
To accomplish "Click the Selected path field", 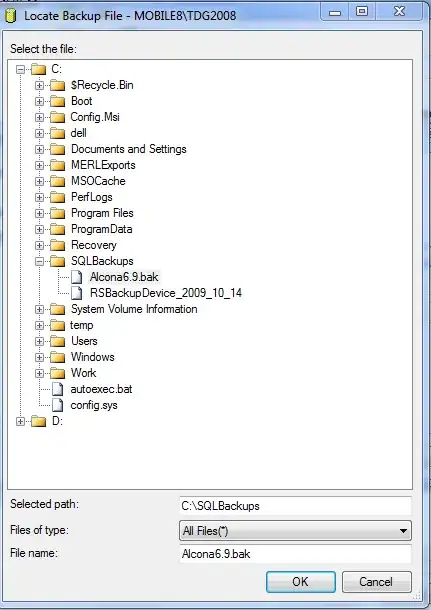I will tap(295, 506).
